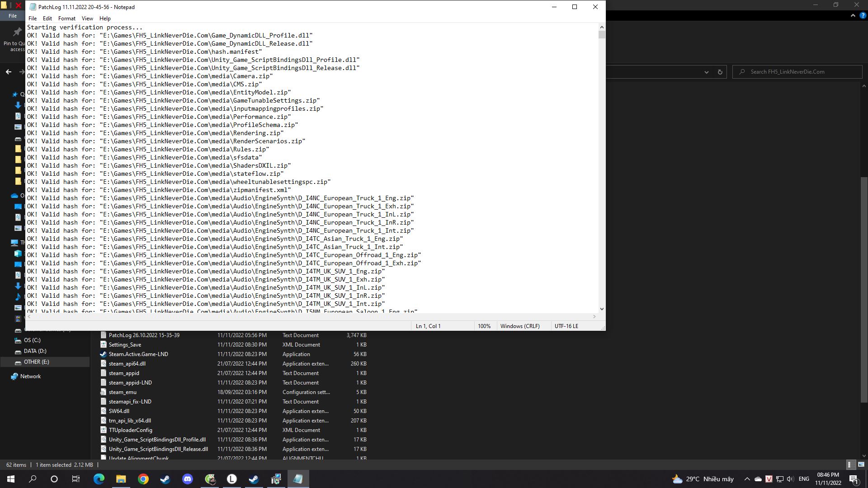Open the Edit menu in Notepad

pos(47,19)
